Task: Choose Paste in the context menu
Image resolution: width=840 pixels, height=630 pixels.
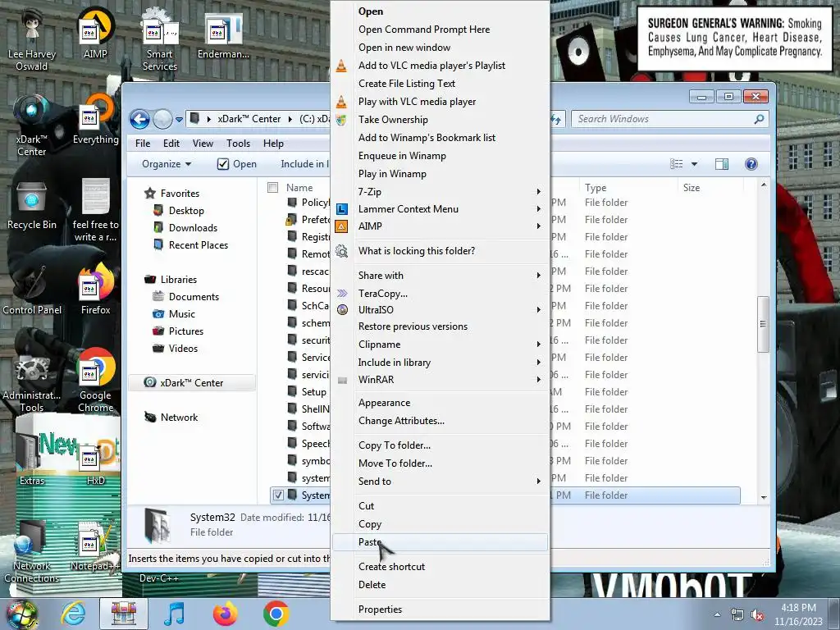Action: pos(440,542)
